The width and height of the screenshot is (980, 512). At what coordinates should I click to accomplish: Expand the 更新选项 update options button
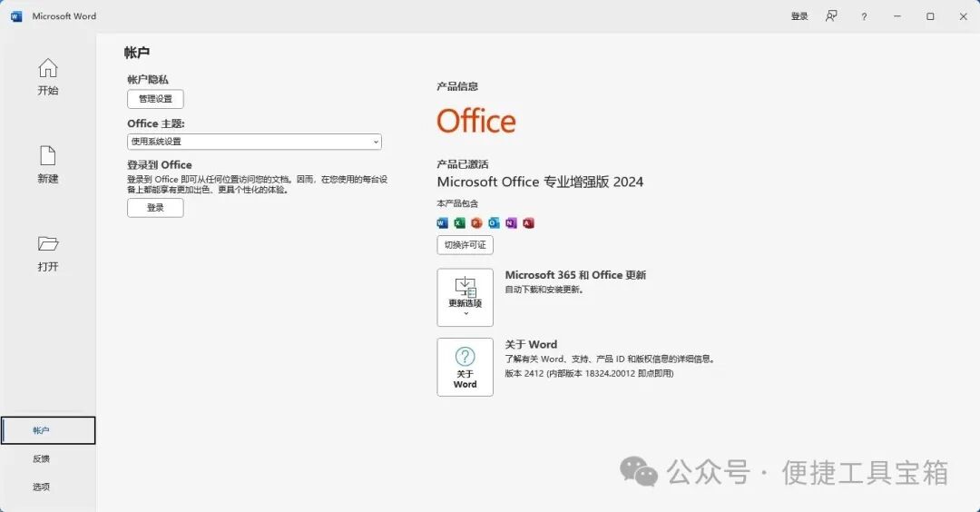pos(465,298)
